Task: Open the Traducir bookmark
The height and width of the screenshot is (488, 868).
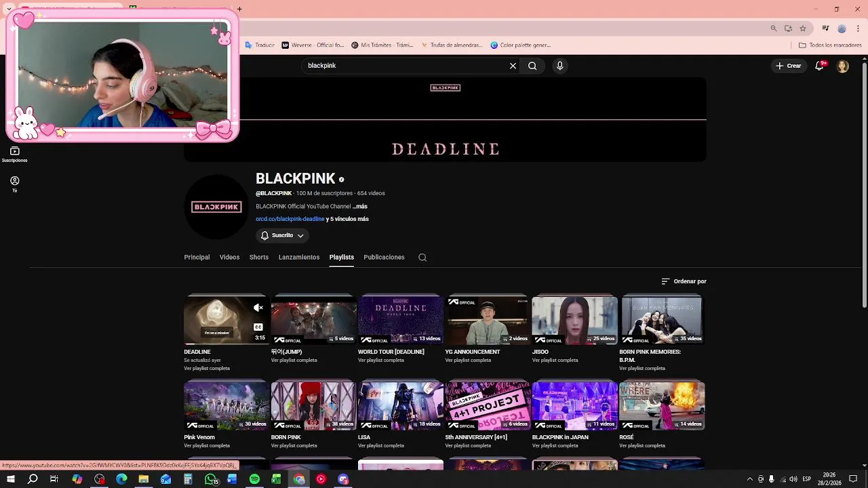Action: (260, 45)
